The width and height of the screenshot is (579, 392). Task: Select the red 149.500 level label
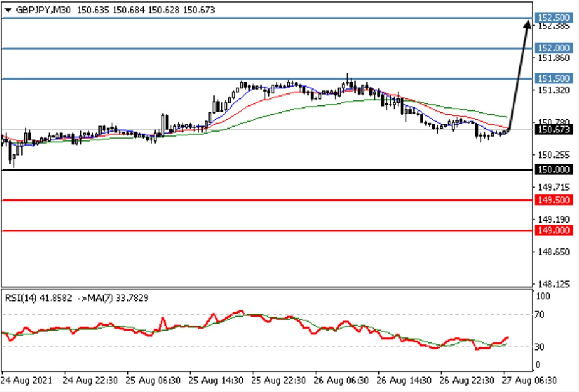coord(553,200)
